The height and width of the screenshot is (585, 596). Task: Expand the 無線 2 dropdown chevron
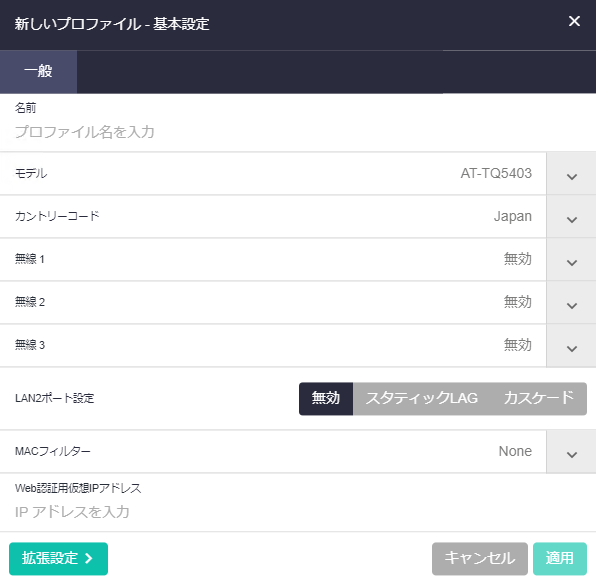coord(571,303)
